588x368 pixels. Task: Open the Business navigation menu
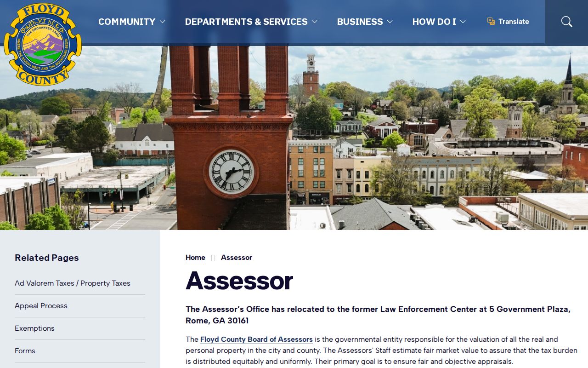pos(360,22)
